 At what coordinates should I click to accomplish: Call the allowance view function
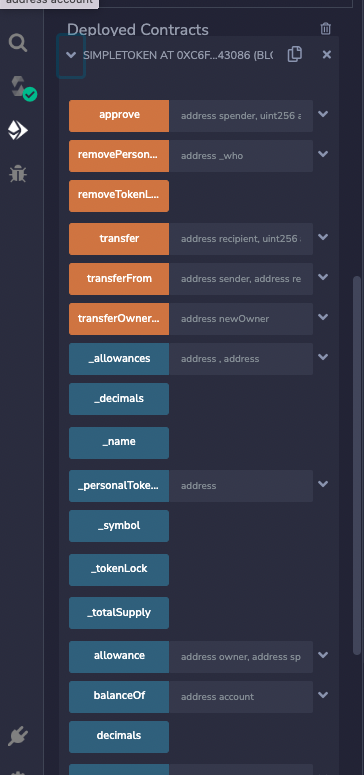(x=119, y=657)
